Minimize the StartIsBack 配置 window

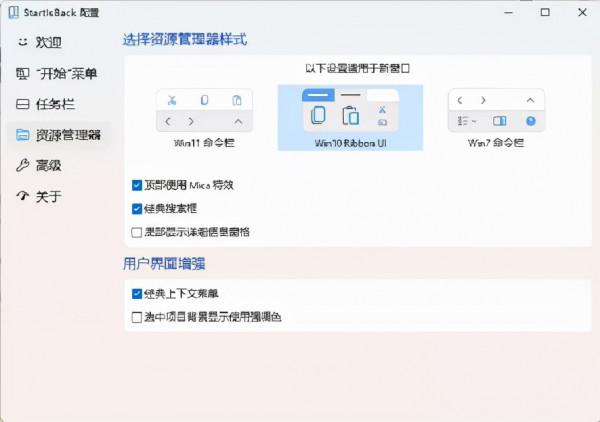pos(508,13)
